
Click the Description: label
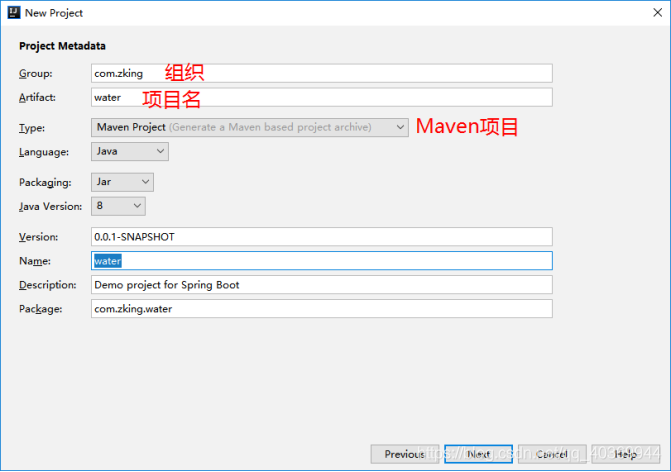tap(48, 285)
